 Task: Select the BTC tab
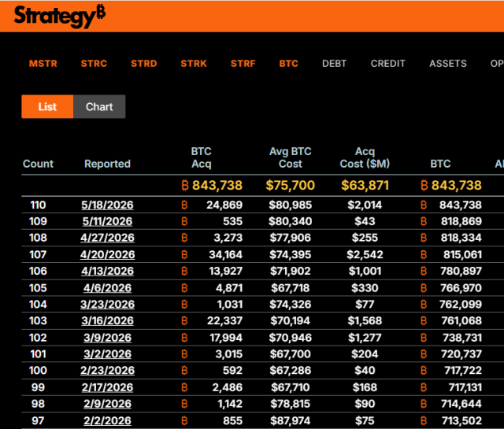tap(289, 64)
